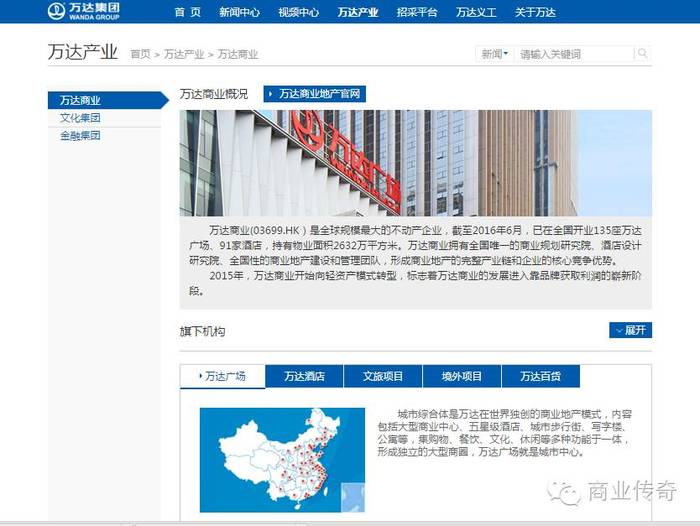Switch to the 万达百货 tab

pyautogui.click(x=541, y=376)
